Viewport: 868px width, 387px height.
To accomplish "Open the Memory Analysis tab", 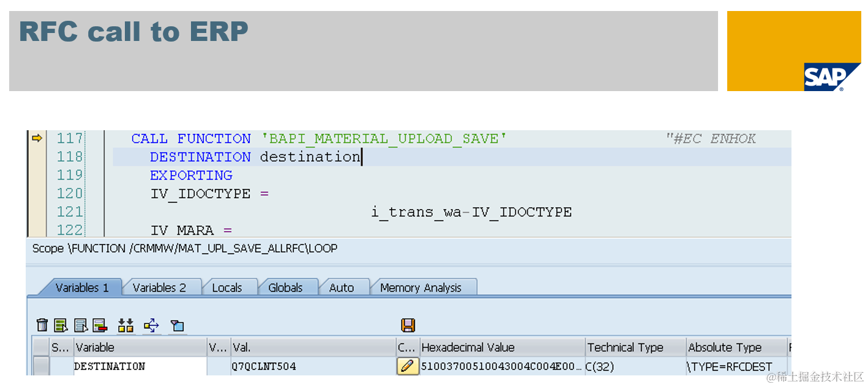I will 421,287.
